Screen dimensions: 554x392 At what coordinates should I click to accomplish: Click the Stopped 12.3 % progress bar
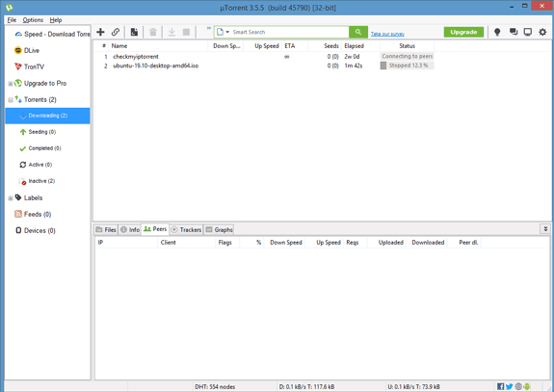click(x=407, y=65)
